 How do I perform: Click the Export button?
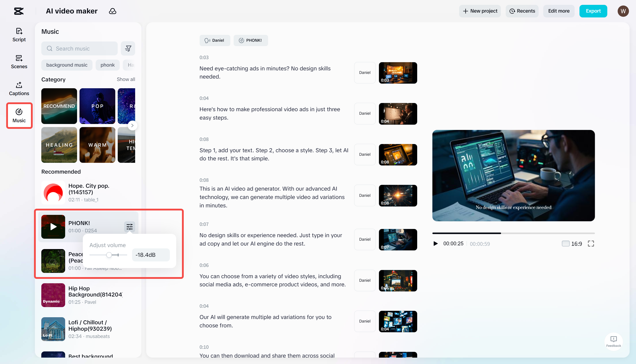pyautogui.click(x=593, y=11)
